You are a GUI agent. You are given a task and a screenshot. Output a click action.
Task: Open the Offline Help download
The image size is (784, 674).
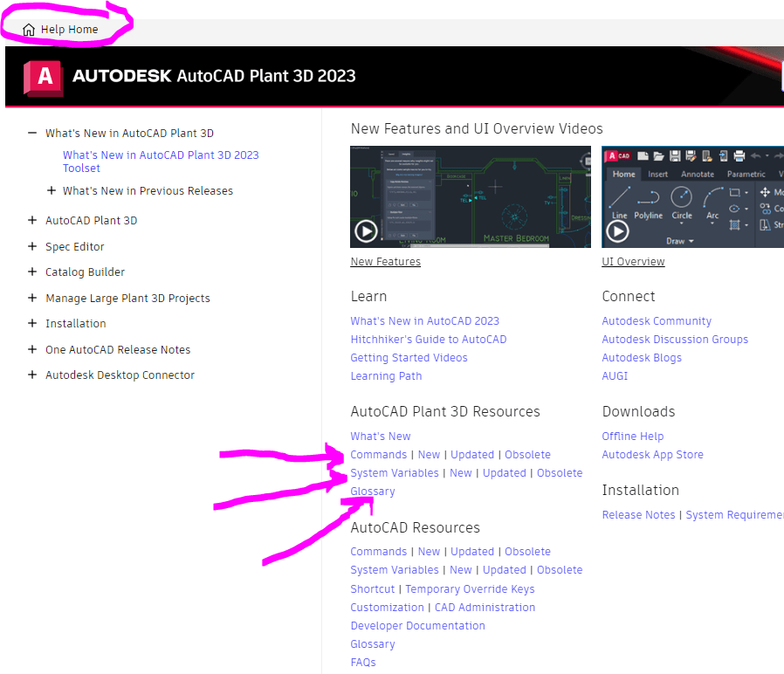[x=632, y=437]
